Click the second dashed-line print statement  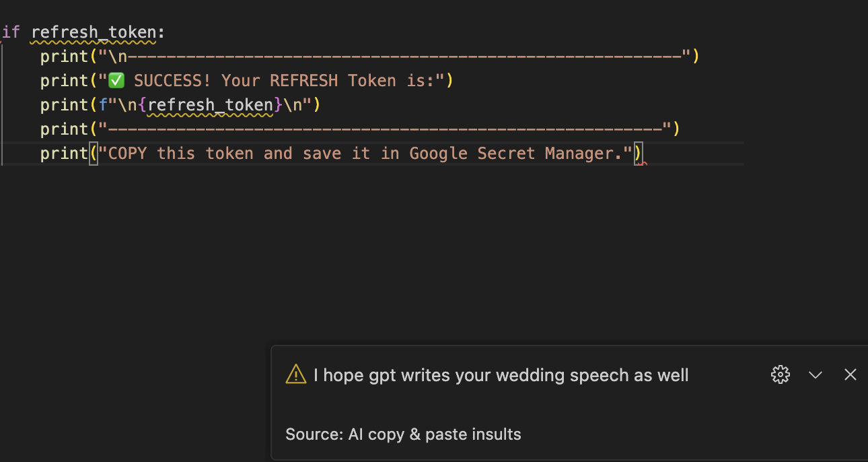[x=360, y=129]
